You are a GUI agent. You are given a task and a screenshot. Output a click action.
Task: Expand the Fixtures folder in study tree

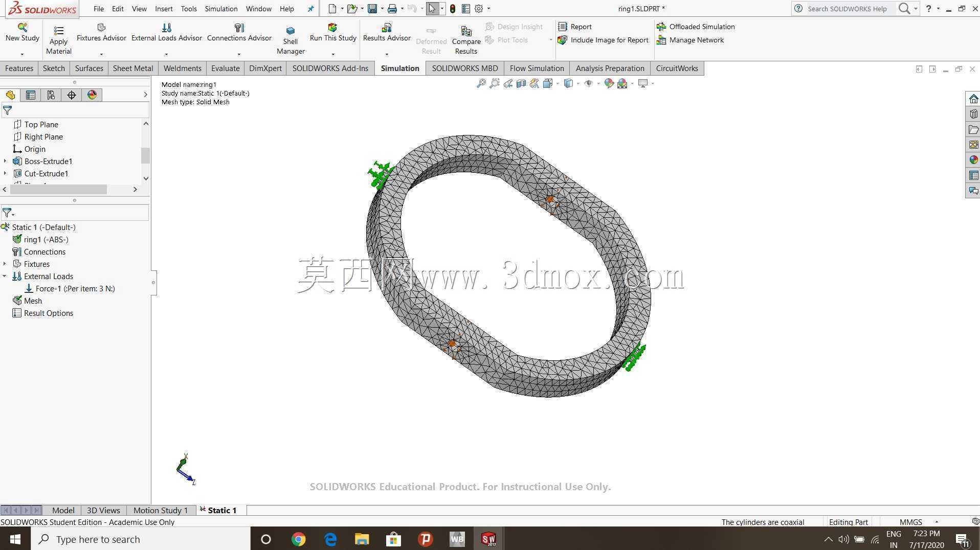coord(5,264)
